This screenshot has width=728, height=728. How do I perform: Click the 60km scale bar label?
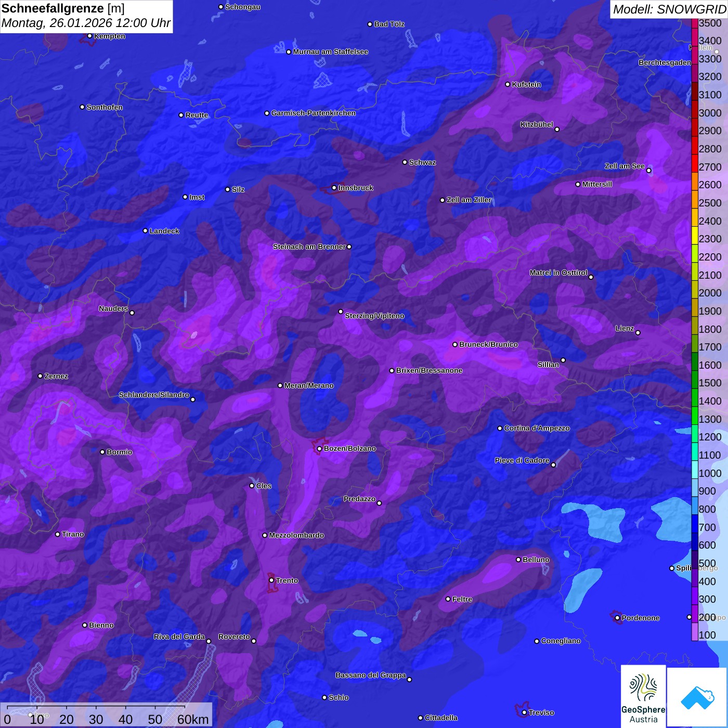(x=193, y=719)
